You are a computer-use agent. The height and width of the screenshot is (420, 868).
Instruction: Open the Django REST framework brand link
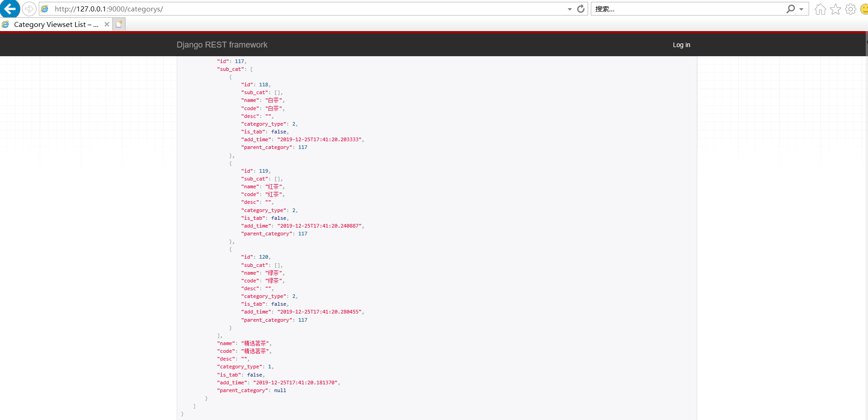pyautogui.click(x=222, y=45)
